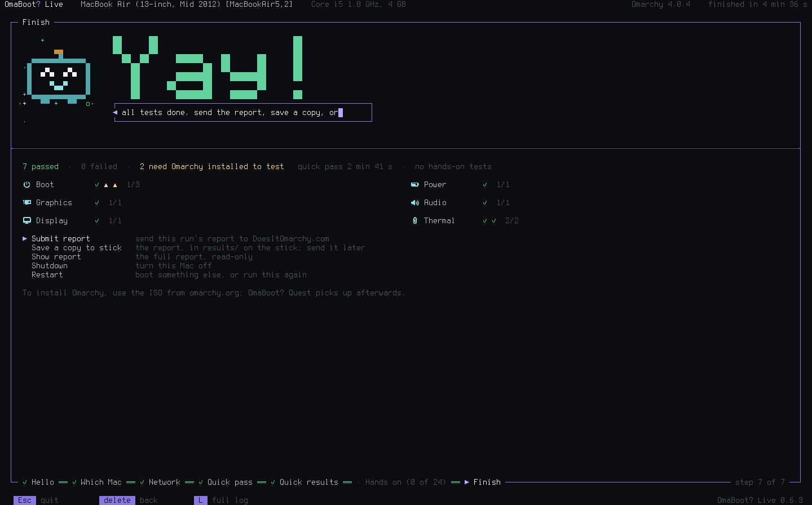Click the triangle marker before Finish step
Viewport: 812px width, 505px height.
tap(467, 482)
